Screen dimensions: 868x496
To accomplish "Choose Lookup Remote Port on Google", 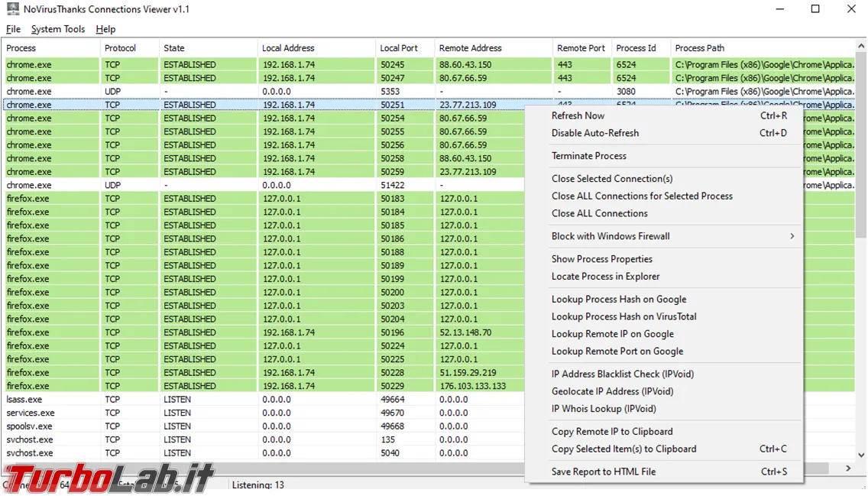I will [x=663, y=352].
